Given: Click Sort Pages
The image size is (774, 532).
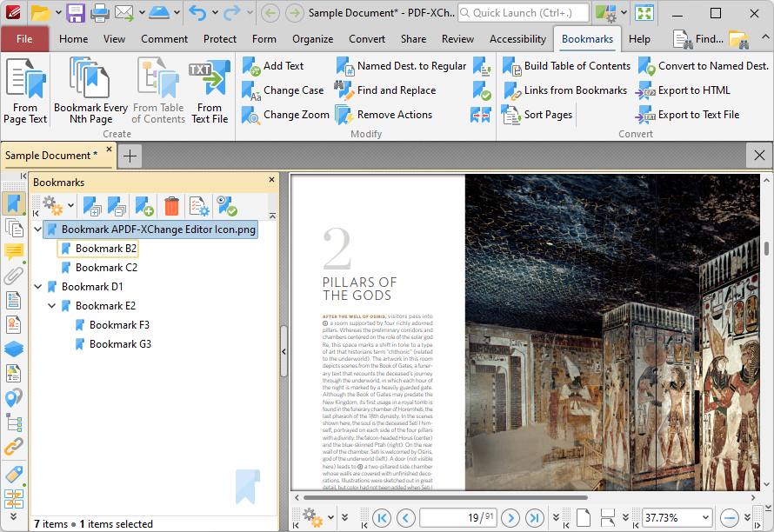Looking at the screenshot, I should [537, 115].
